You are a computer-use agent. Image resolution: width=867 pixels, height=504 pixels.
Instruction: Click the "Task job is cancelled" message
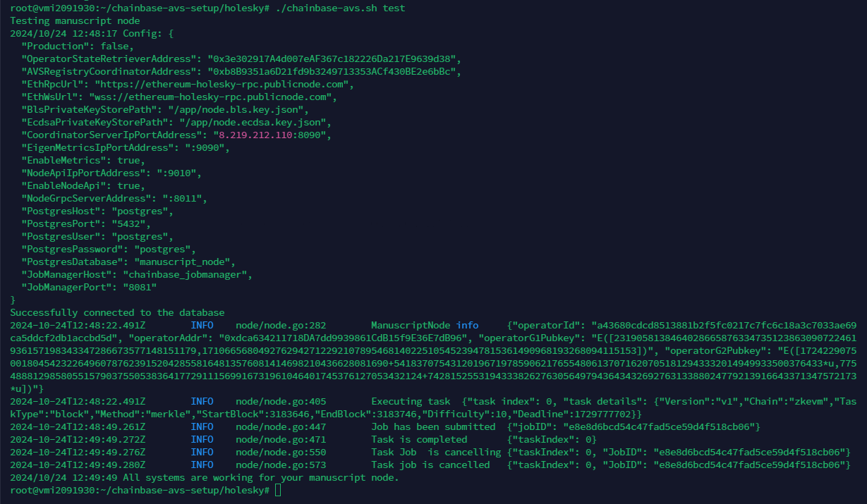click(x=430, y=465)
